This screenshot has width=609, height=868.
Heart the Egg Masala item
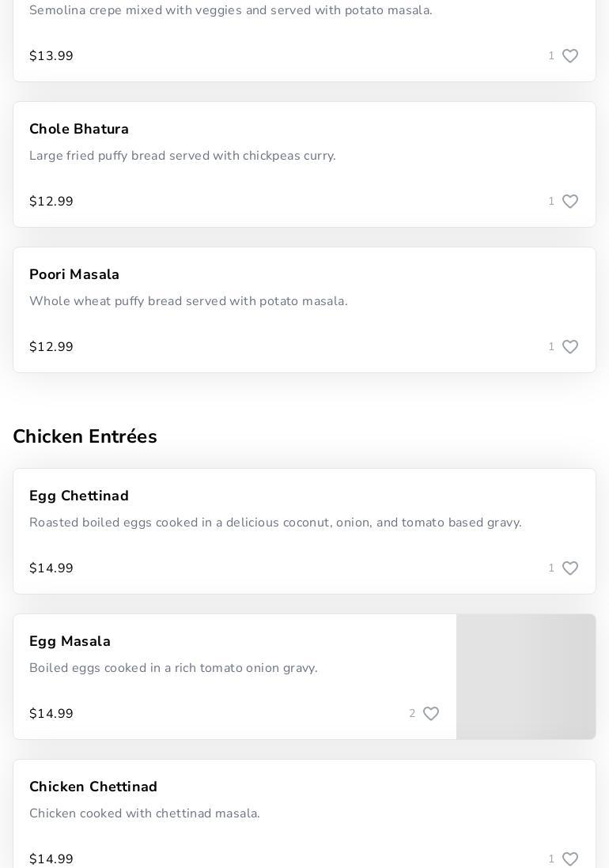point(430,714)
